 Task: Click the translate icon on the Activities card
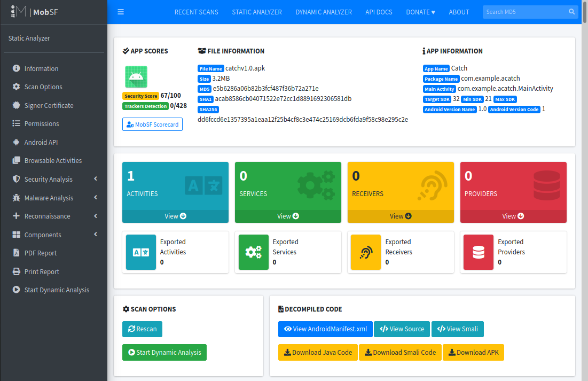click(203, 185)
